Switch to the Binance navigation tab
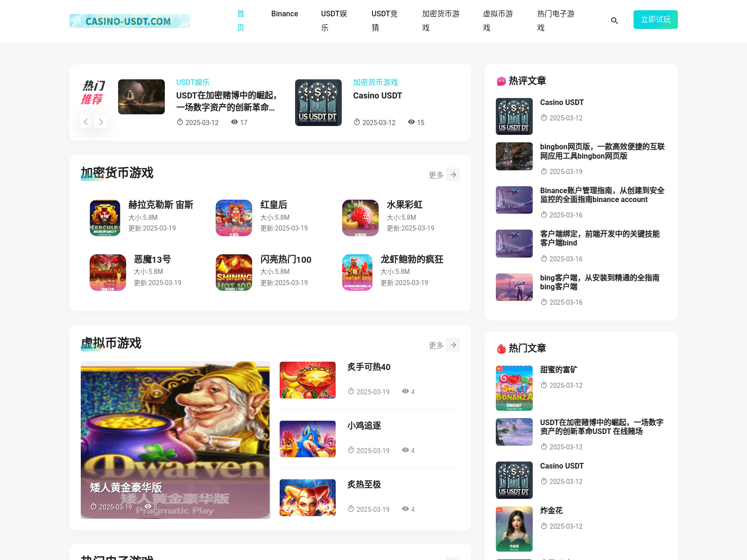 285,14
